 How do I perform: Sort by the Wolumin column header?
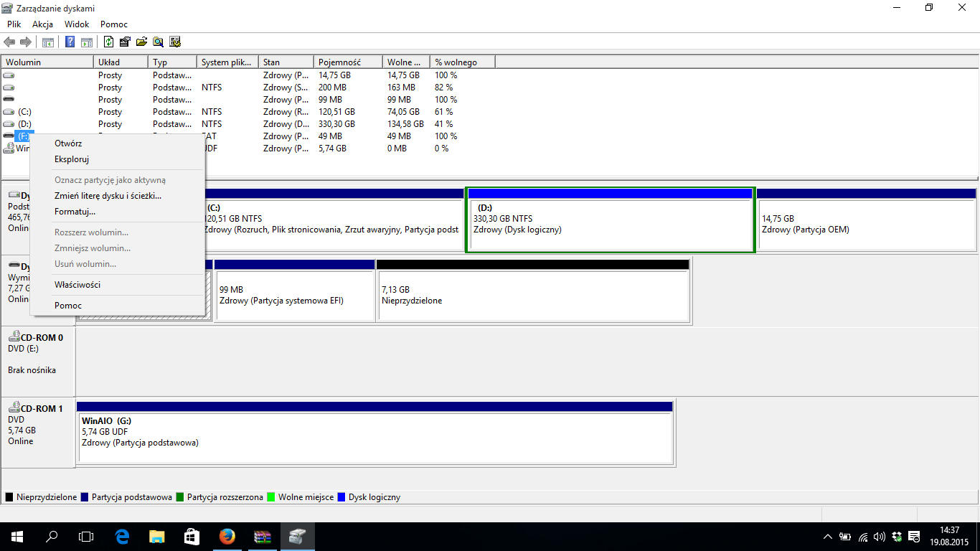pos(47,62)
